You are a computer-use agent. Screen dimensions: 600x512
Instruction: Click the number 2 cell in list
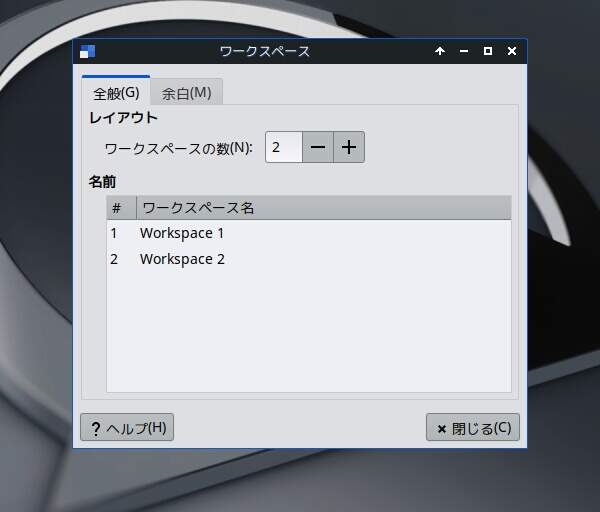(x=114, y=259)
